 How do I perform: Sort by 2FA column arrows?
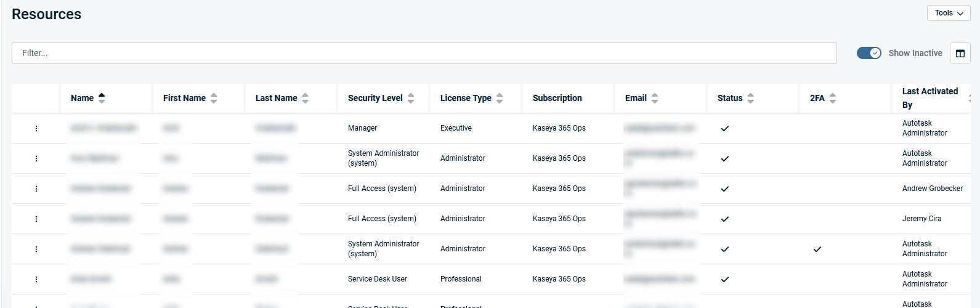point(833,98)
